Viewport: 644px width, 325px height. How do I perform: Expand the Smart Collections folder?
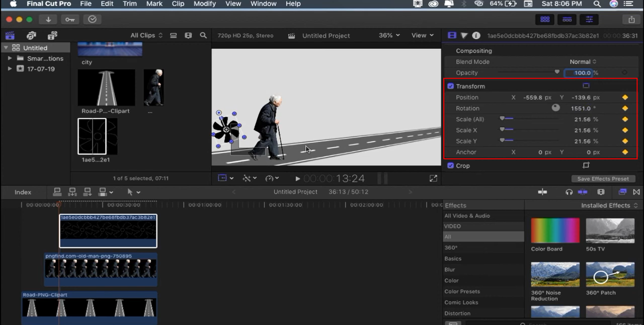10,58
